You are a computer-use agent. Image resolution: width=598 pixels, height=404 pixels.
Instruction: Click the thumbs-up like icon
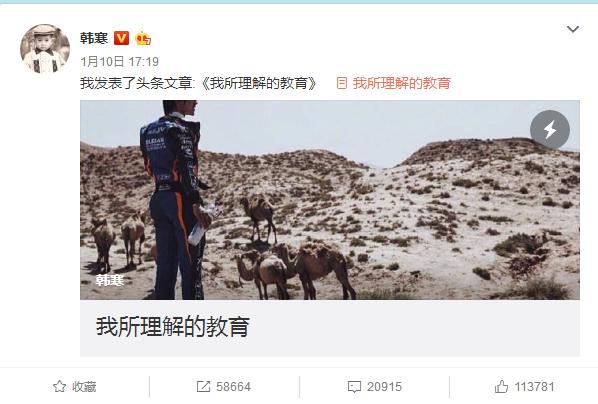point(501,386)
